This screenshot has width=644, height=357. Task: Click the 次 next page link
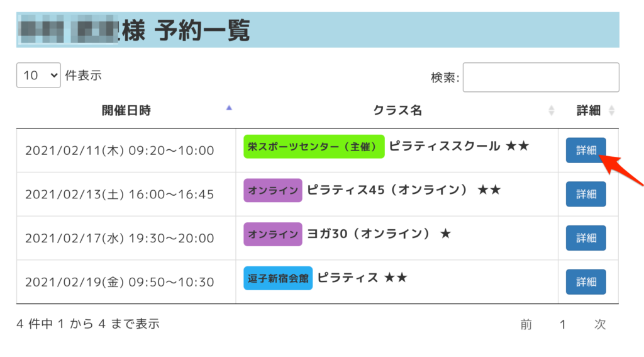point(600,324)
